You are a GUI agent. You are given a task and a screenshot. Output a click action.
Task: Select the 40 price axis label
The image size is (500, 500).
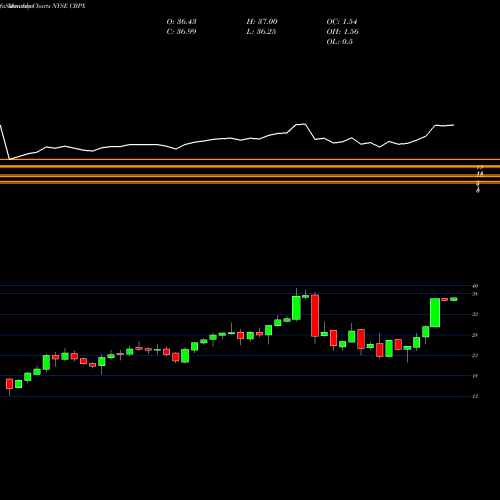pos(475,286)
